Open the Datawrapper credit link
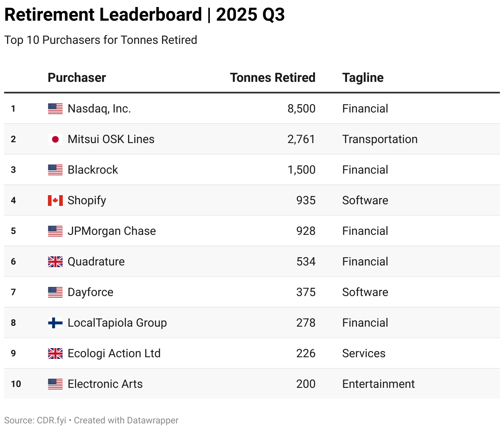Screen dimensions: 504x430 (152, 420)
